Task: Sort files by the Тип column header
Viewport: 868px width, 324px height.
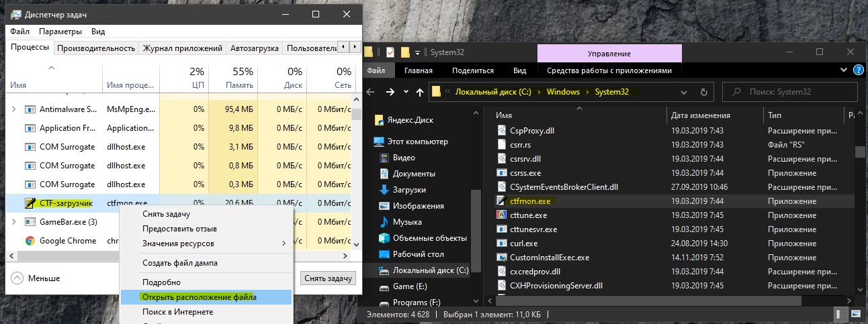Action: click(x=803, y=115)
